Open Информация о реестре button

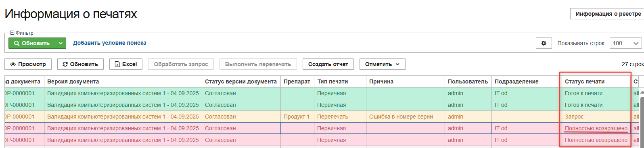(x=607, y=14)
